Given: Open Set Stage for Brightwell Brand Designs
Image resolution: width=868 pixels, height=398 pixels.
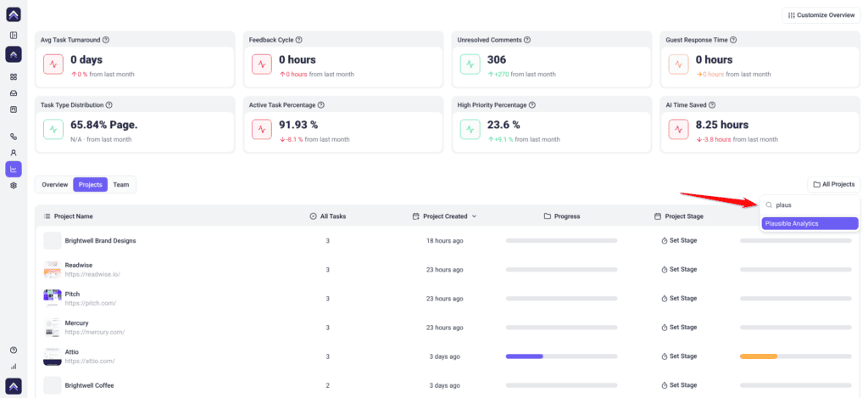Looking at the screenshot, I should pyautogui.click(x=679, y=240).
